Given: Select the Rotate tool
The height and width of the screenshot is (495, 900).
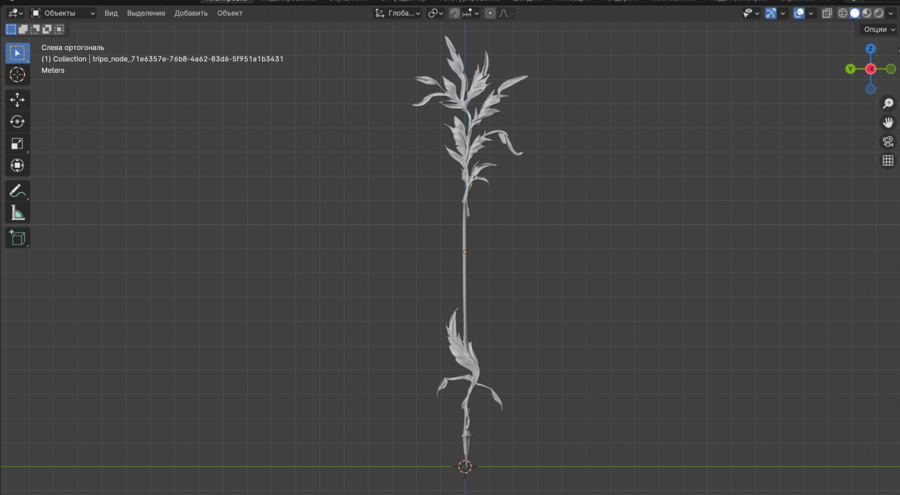Looking at the screenshot, I should click(x=17, y=122).
